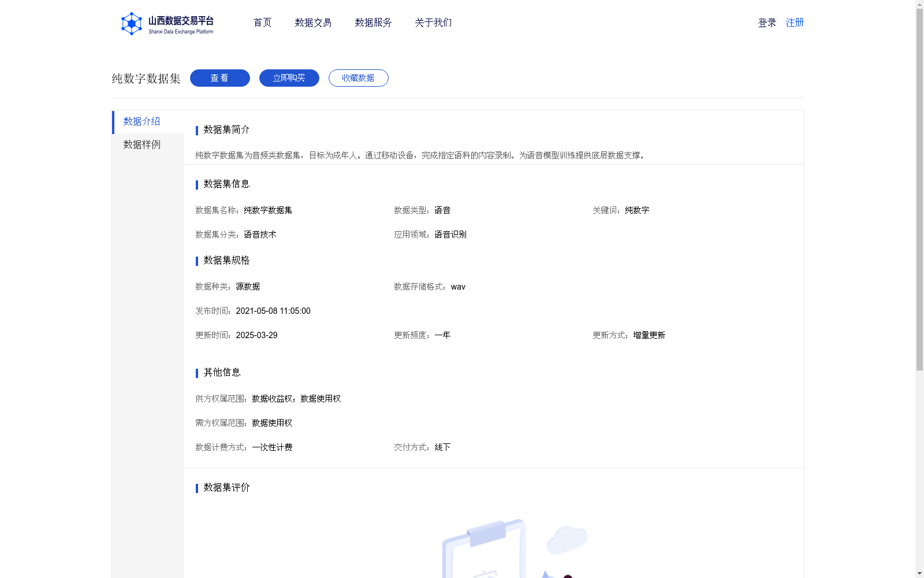Open the 关于我们 menu

(x=433, y=23)
